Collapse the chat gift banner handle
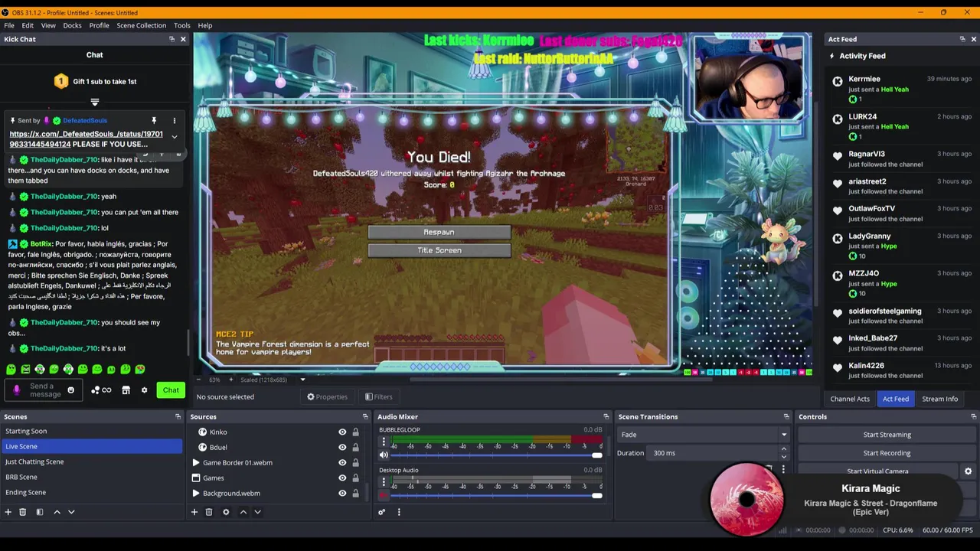980x551 pixels. (95, 102)
